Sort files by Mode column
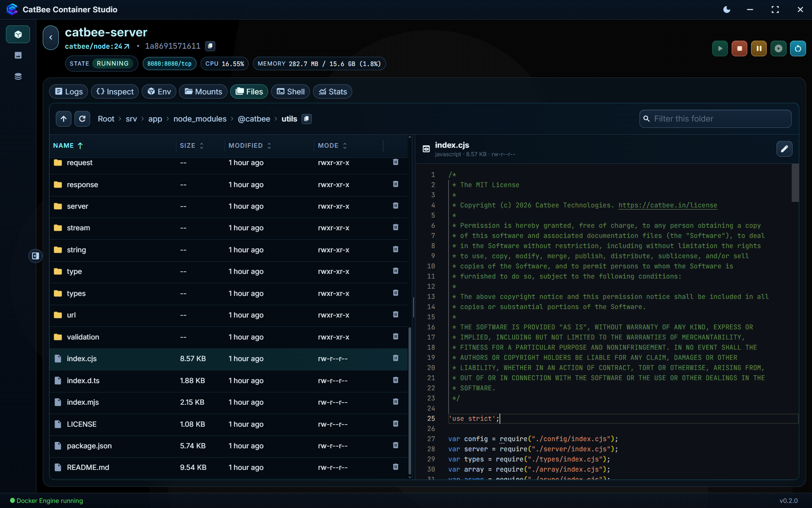The image size is (812, 508). (x=332, y=146)
